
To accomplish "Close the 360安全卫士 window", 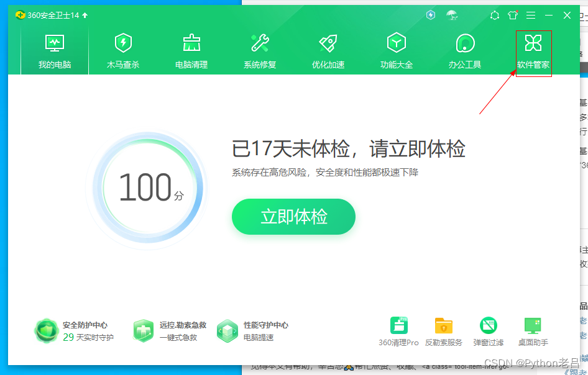I will coord(567,15).
